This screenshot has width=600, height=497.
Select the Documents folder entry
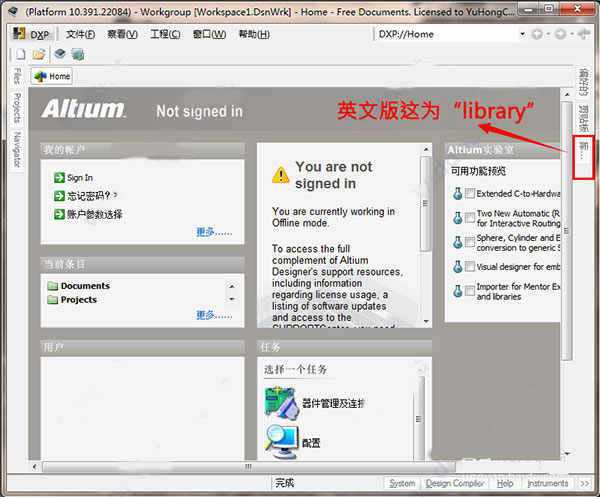pyautogui.click(x=78, y=286)
